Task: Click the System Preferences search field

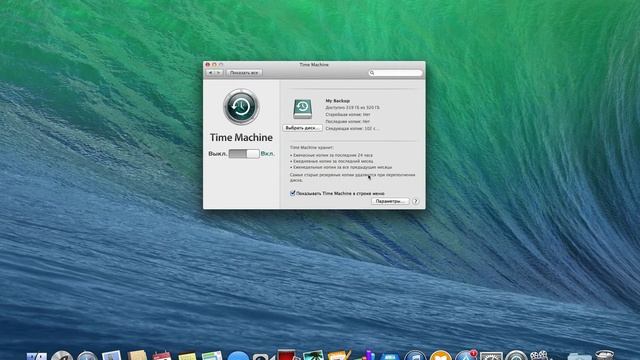Action: pos(395,73)
